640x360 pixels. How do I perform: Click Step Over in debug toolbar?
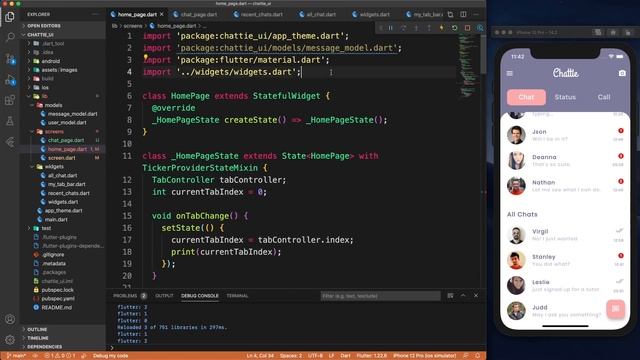(403, 28)
